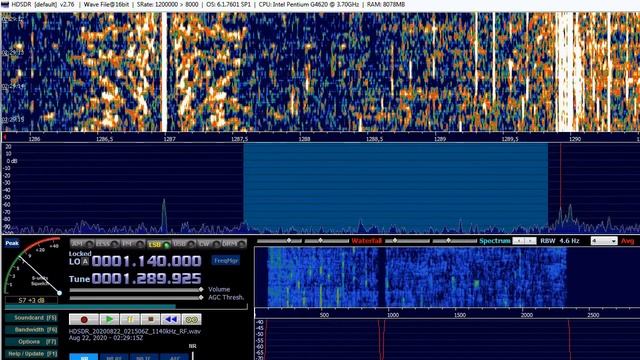
Task: Click 1000 on the audio frequency scale
Action: tap(393, 315)
